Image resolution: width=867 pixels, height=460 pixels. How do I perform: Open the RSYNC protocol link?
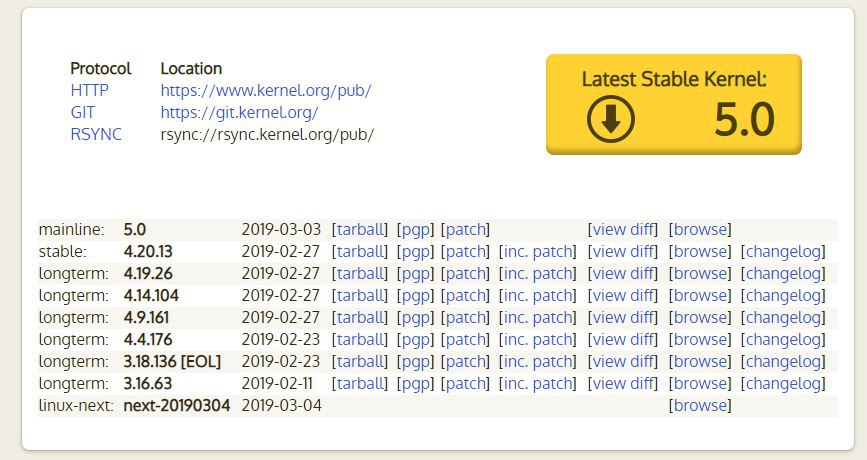96,134
